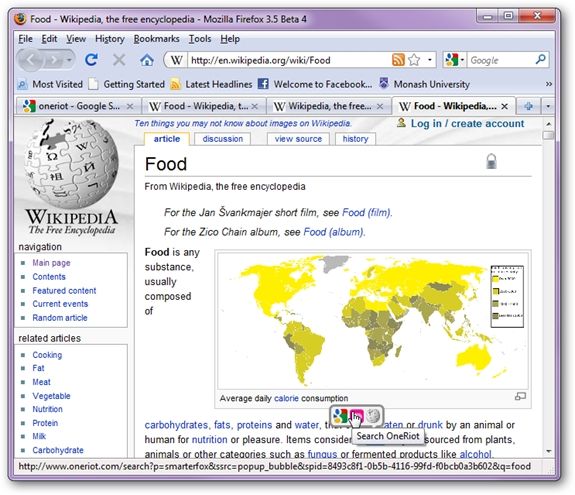The height and width of the screenshot is (495, 575).
Task: Close the active Food - Wikipedia tab
Action: pyautogui.click(x=505, y=106)
